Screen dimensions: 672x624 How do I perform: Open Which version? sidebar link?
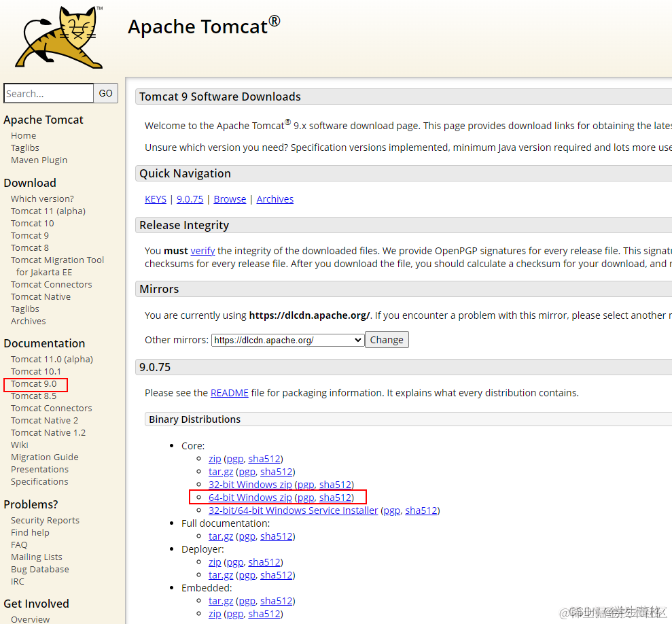tap(42, 198)
